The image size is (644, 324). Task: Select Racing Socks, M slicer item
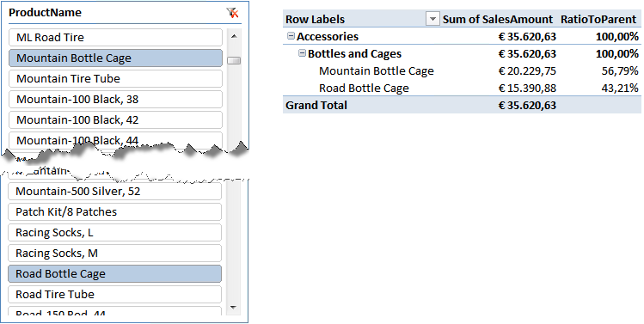(x=114, y=253)
